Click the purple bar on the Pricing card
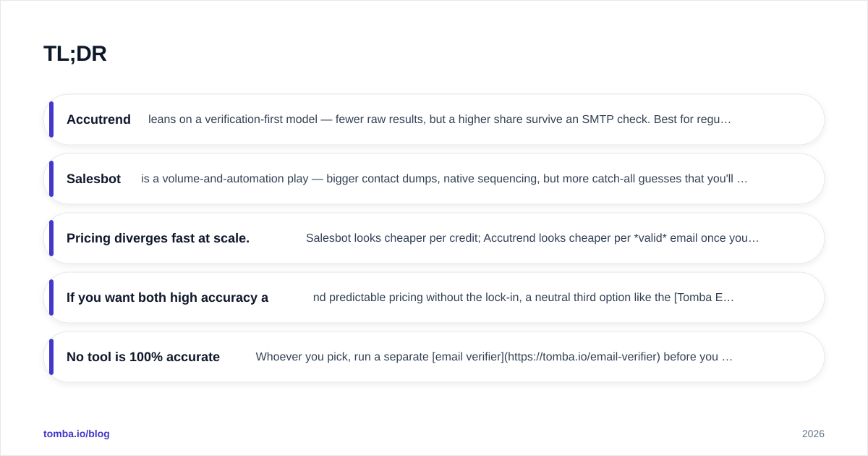 point(51,238)
